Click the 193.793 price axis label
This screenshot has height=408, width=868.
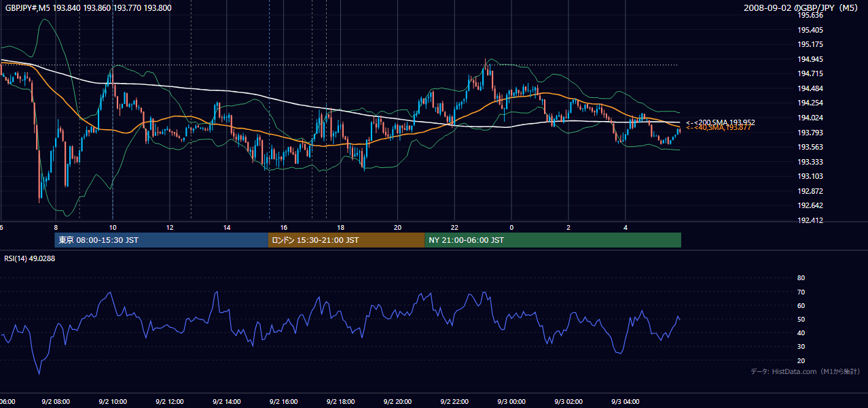(810, 133)
